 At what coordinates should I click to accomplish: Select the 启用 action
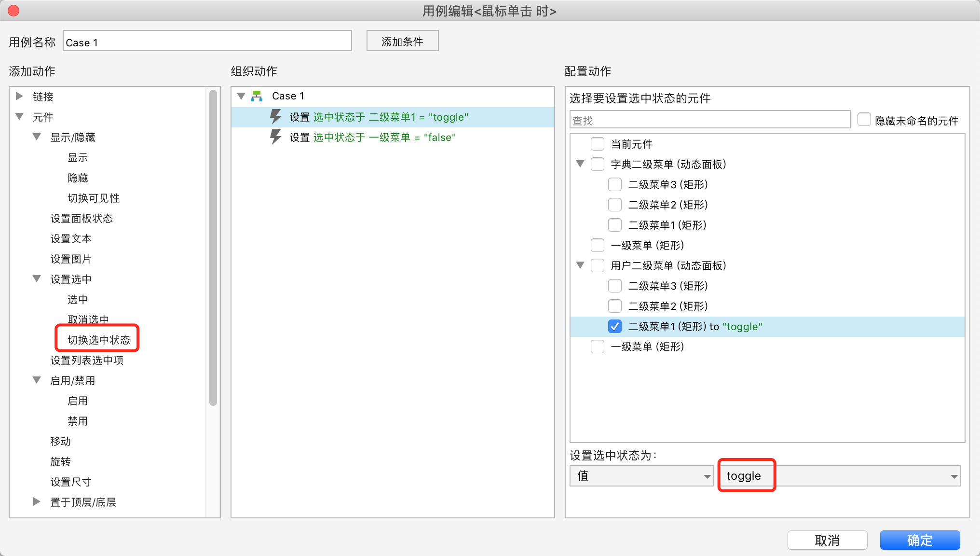[x=78, y=401]
